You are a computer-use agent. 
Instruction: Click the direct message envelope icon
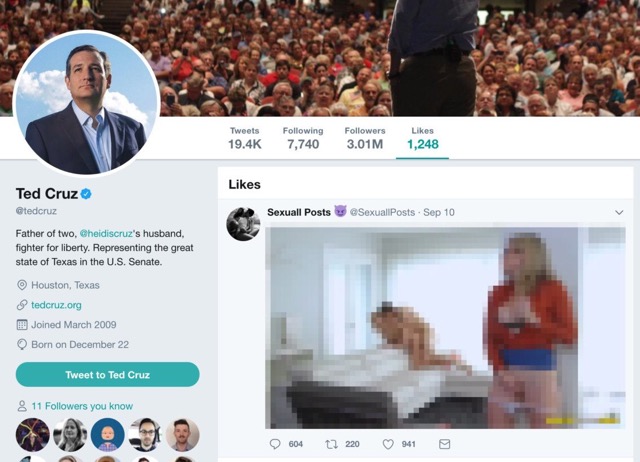pos(444,444)
